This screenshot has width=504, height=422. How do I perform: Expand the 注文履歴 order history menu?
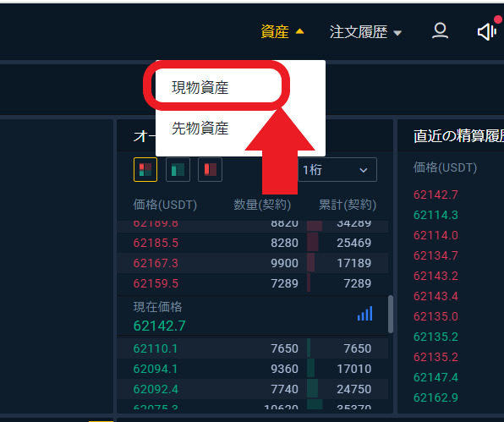tap(366, 32)
